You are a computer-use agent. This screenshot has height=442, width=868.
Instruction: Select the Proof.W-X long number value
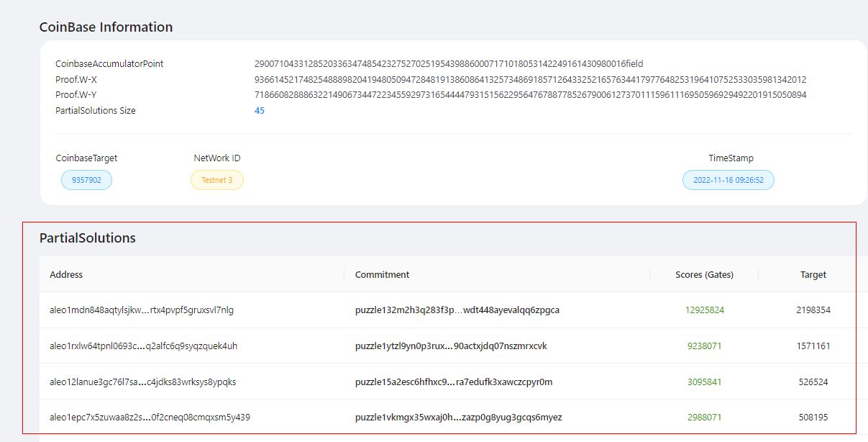tap(530, 80)
